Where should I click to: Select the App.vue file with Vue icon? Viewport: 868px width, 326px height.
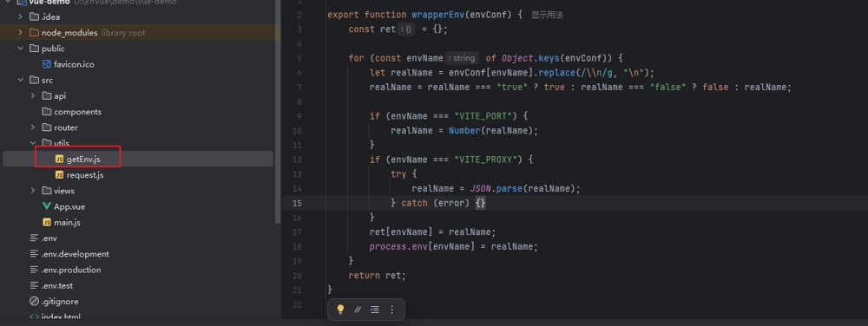click(x=63, y=206)
